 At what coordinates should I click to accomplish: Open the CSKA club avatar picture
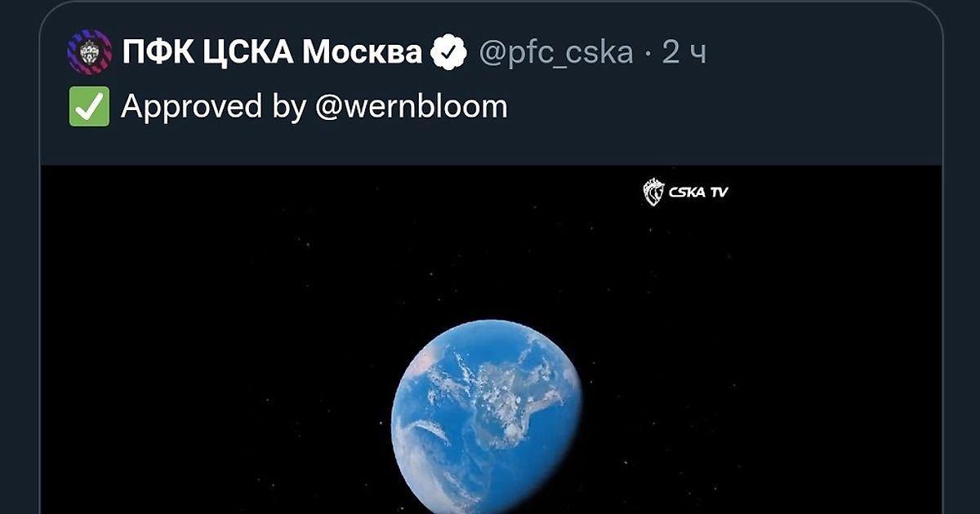click(x=89, y=52)
